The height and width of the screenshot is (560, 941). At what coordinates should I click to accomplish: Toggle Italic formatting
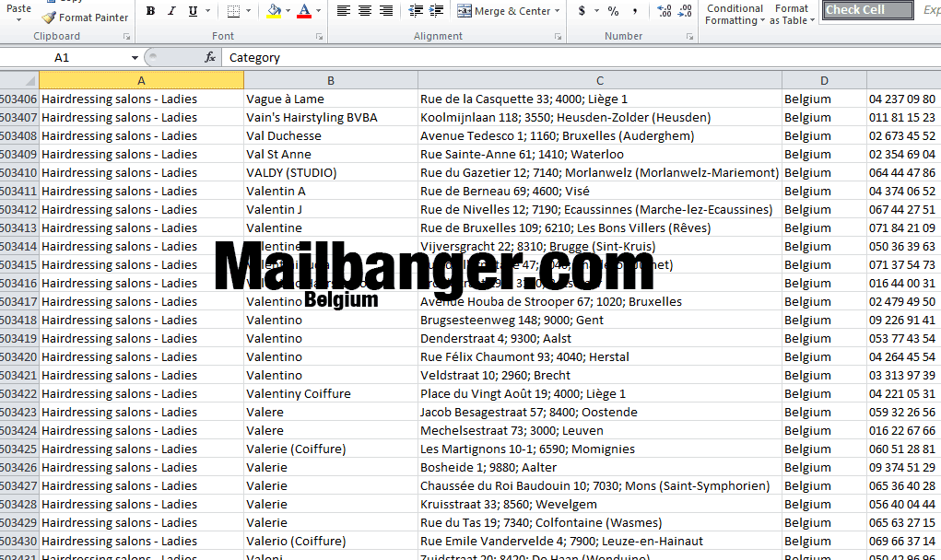click(x=171, y=11)
